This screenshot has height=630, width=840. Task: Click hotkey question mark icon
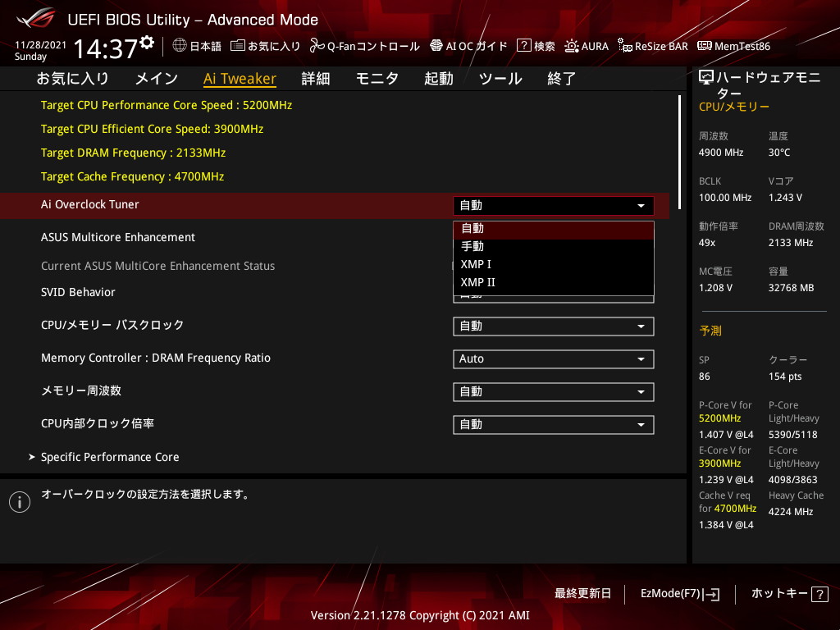(x=819, y=594)
